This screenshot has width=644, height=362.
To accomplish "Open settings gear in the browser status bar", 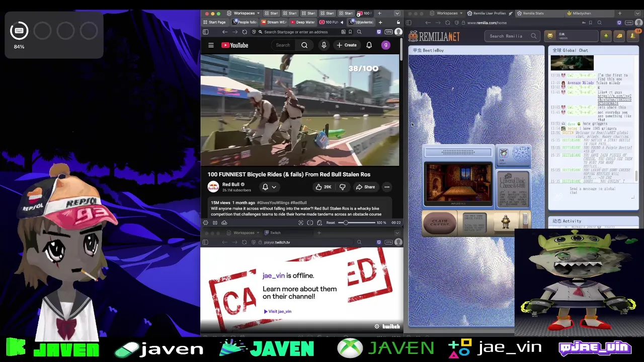I will (x=205, y=223).
